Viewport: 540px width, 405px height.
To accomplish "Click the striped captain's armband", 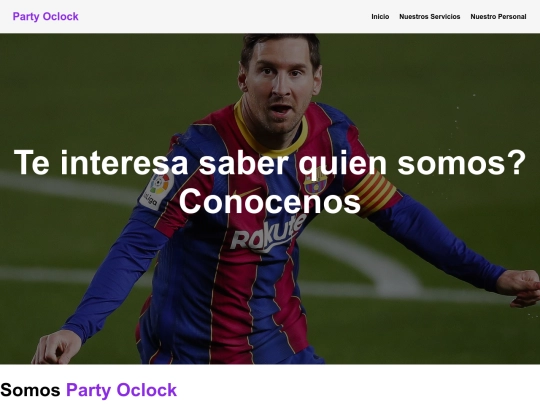I will coord(373,194).
